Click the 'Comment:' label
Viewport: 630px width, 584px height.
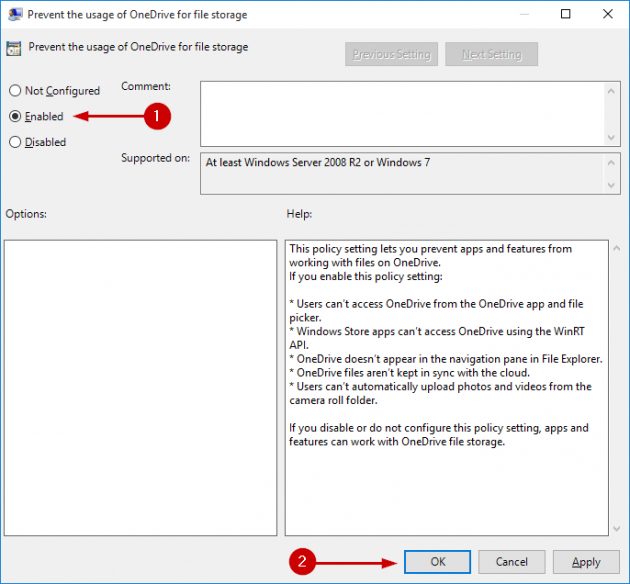tap(146, 86)
